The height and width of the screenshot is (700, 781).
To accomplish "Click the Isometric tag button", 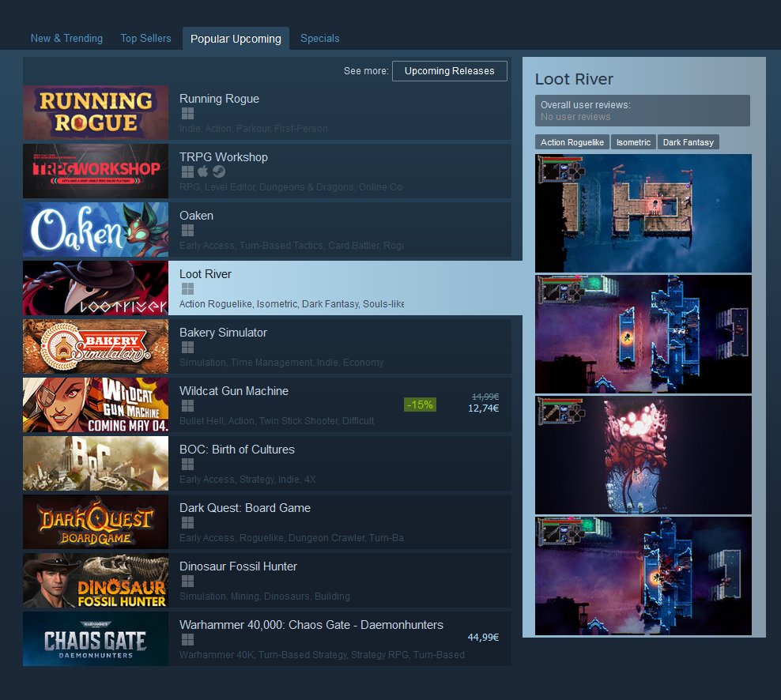I will point(633,142).
